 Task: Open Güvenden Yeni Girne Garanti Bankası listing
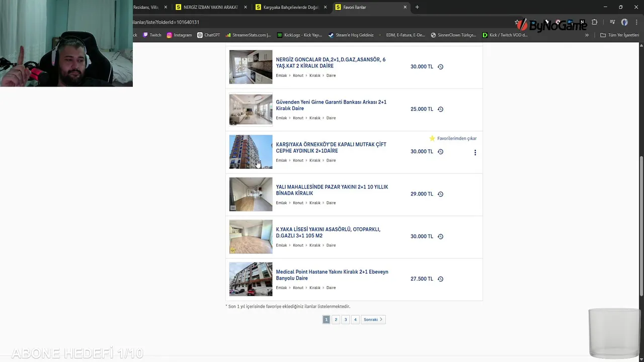click(331, 105)
